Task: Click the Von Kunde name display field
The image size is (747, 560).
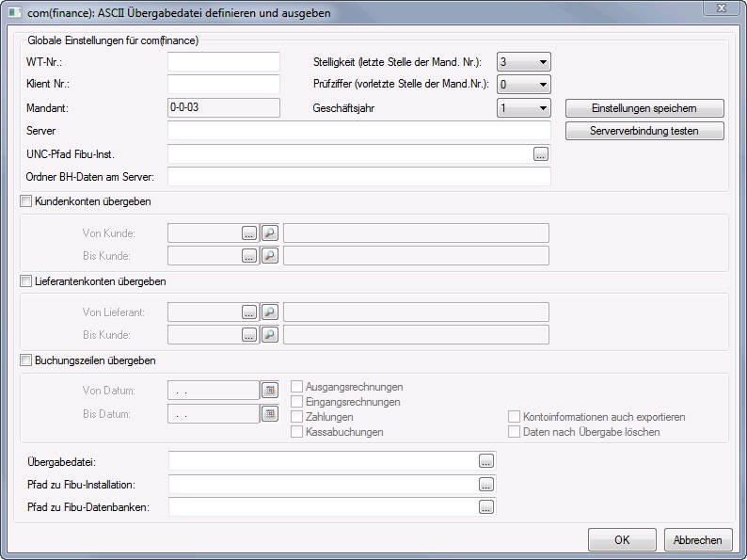Action: [x=417, y=233]
